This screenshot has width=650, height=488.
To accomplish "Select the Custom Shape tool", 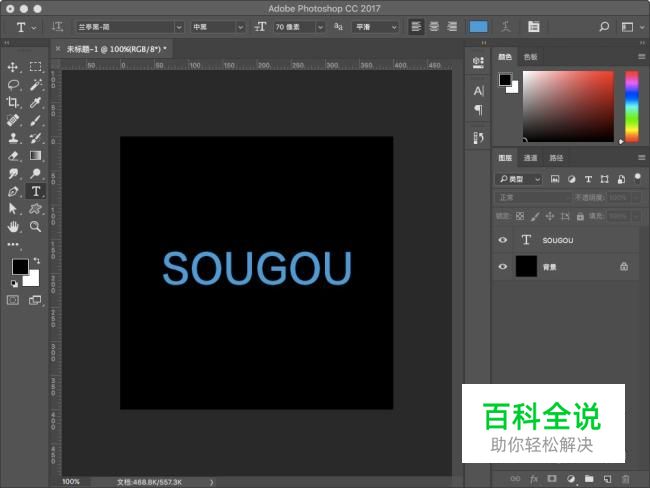I will (35, 209).
